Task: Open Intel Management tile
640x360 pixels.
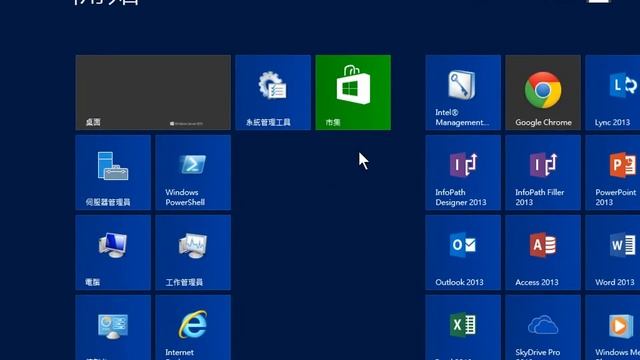Action: (463, 93)
